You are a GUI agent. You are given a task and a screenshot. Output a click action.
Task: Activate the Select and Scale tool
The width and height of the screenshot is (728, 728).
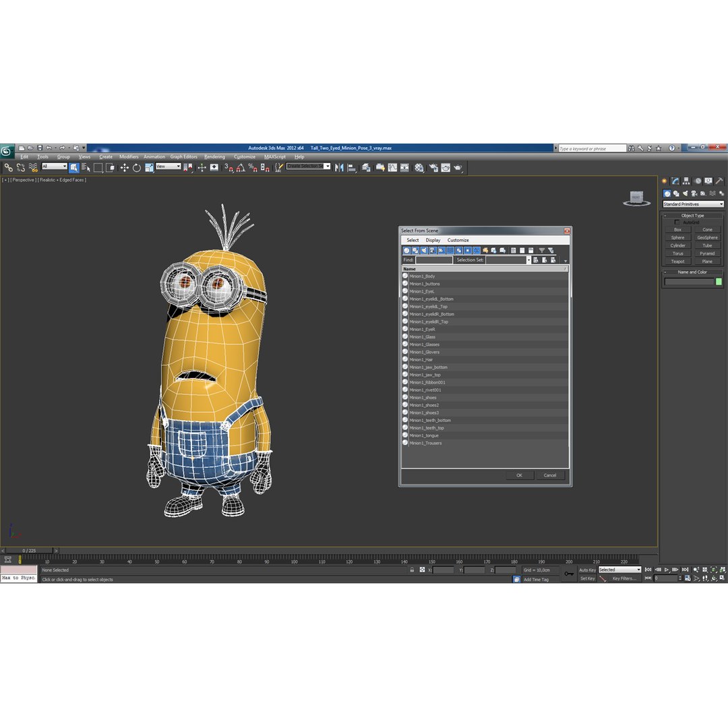pos(149,168)
